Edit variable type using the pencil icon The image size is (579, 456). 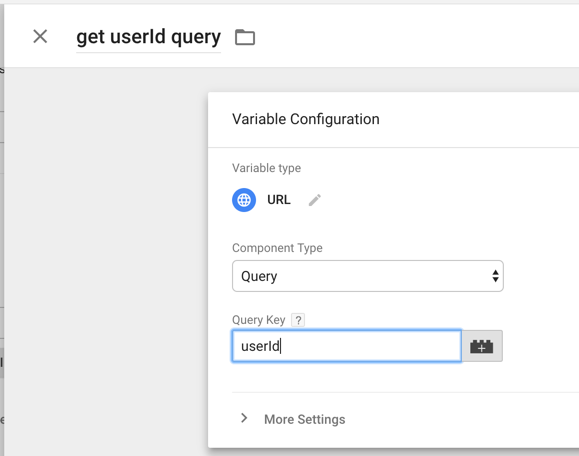pyautogui.click(x=315, y=200)
